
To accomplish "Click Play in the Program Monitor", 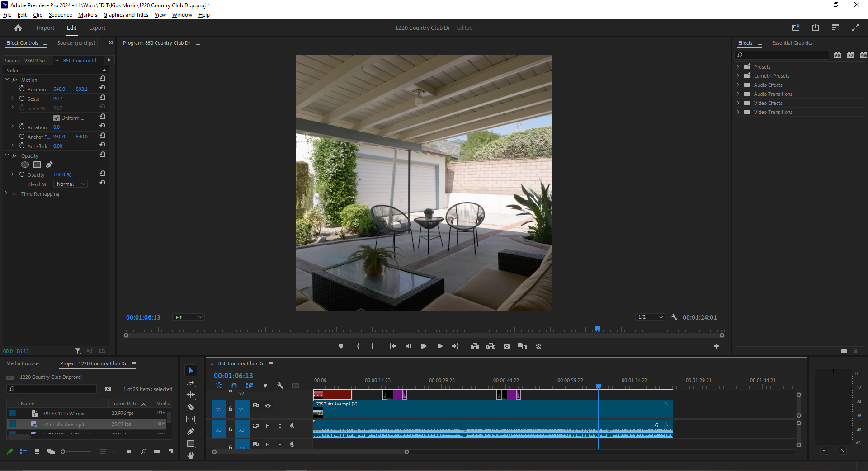I will tap(424, 346).
